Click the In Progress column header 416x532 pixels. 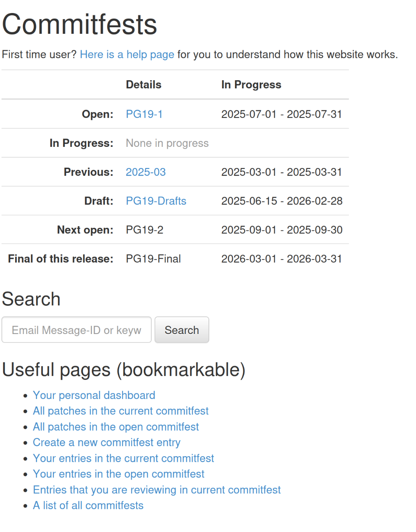click(251, 85)
